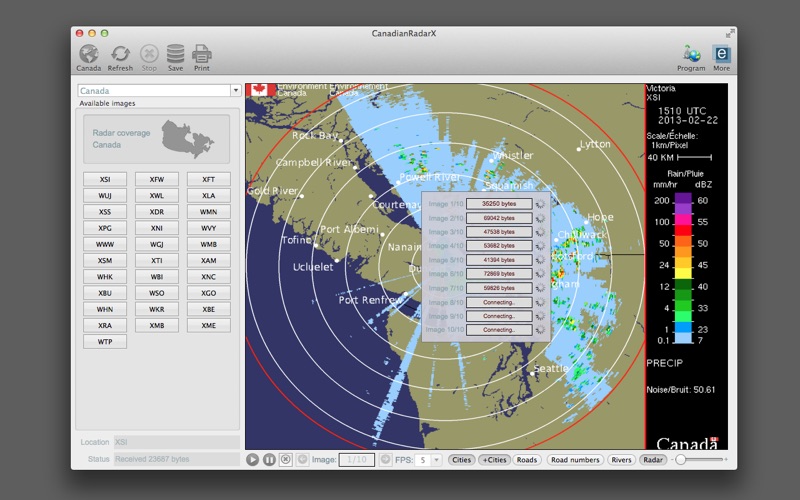Toggle the Roads overlay
The image size is (800, 500).
coord(527,460)
